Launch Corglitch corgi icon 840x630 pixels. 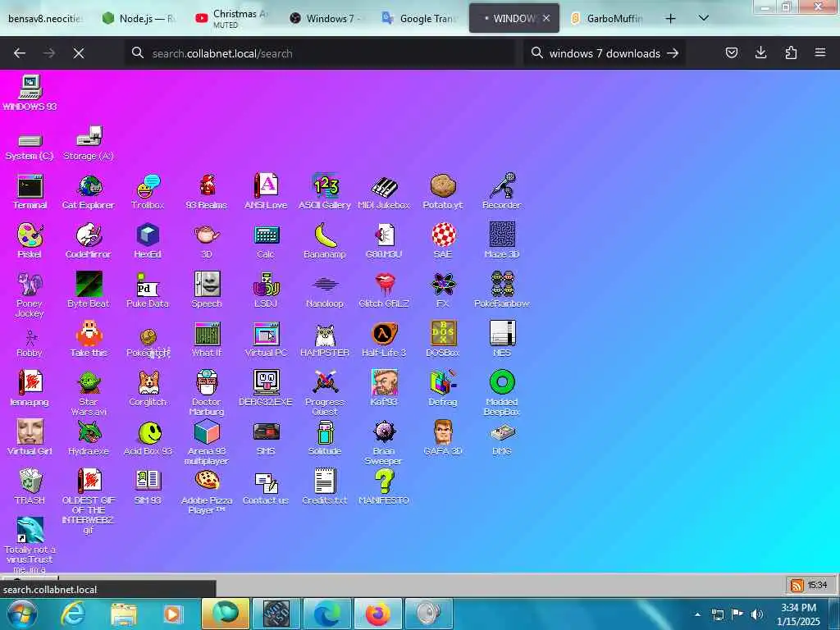click(148, 388)
